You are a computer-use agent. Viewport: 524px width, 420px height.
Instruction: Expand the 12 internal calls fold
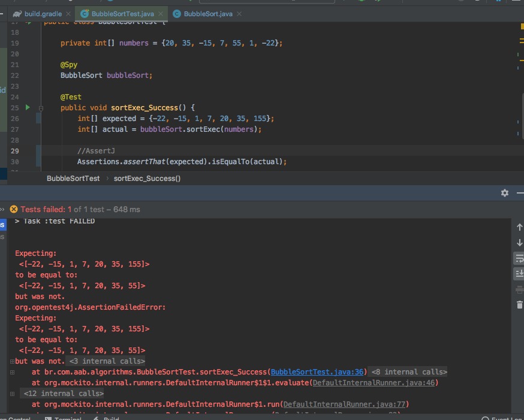click(64, 394)
